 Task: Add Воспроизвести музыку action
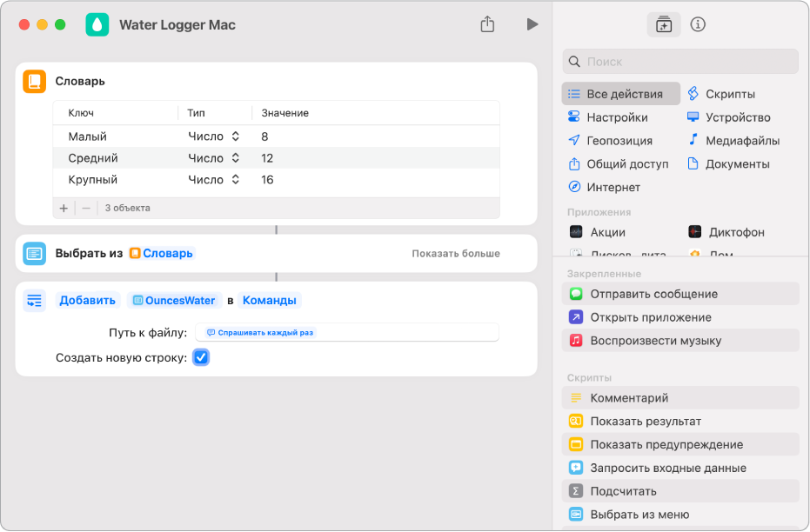(x=680, y=341)
